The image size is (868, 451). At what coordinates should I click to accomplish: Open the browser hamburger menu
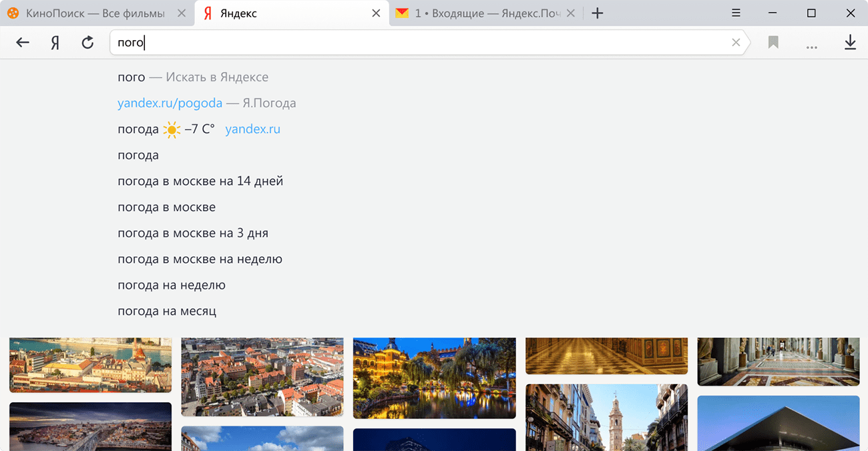click(x=736, y=13)
